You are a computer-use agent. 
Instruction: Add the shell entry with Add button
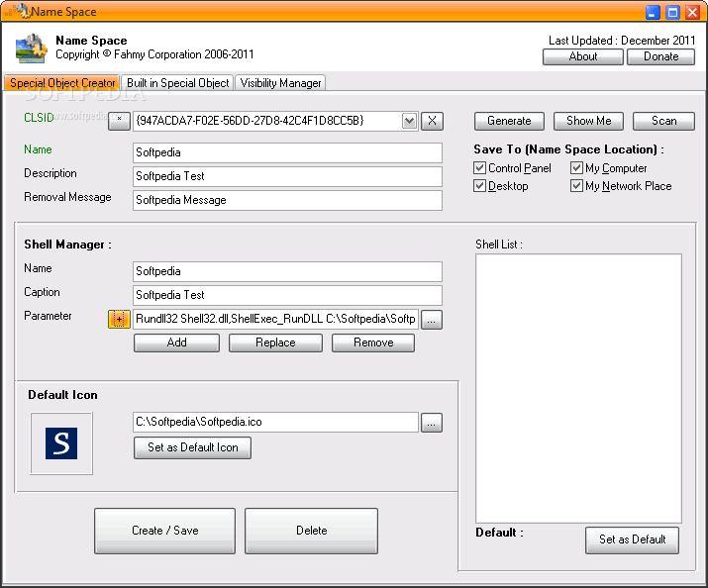pyautogui.click(x=176, y=343)
